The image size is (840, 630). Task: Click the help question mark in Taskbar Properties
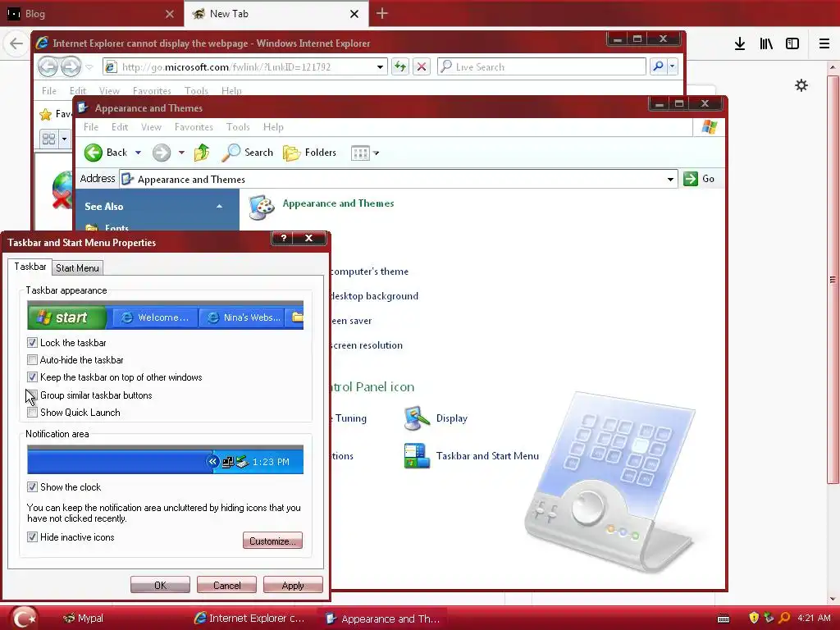(x=283, y=239)
